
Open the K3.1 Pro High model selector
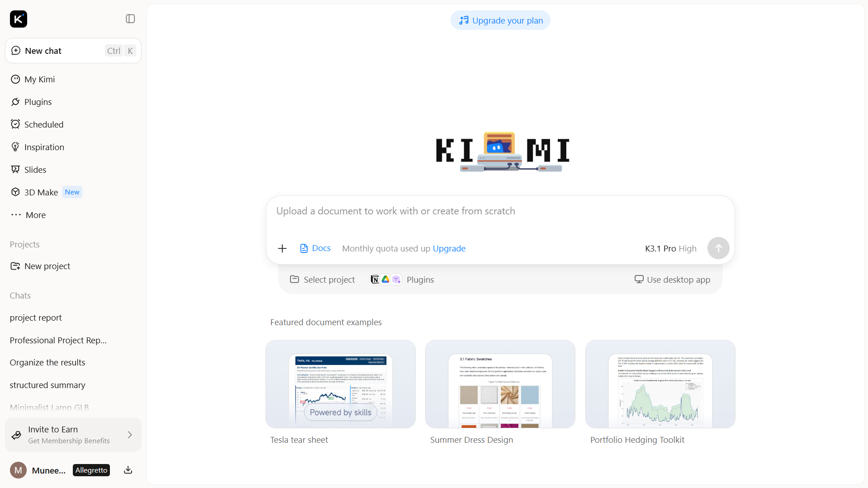(670, 248)
